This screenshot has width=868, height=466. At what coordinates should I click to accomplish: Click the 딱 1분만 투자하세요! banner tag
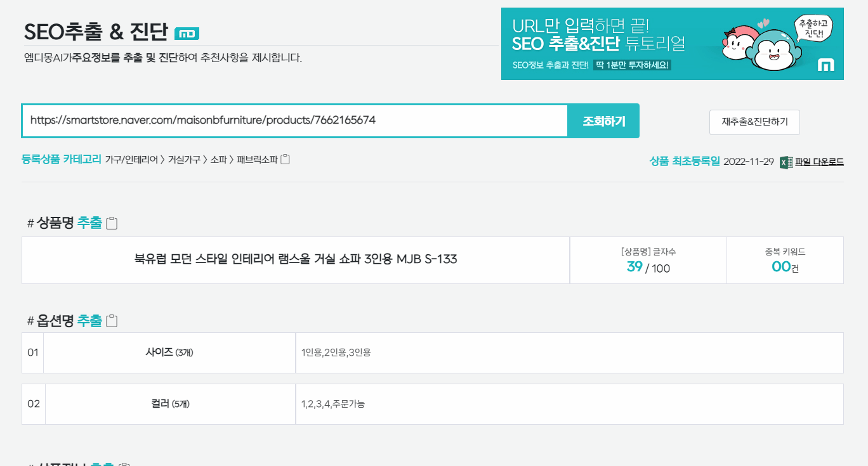coord(632,65)
